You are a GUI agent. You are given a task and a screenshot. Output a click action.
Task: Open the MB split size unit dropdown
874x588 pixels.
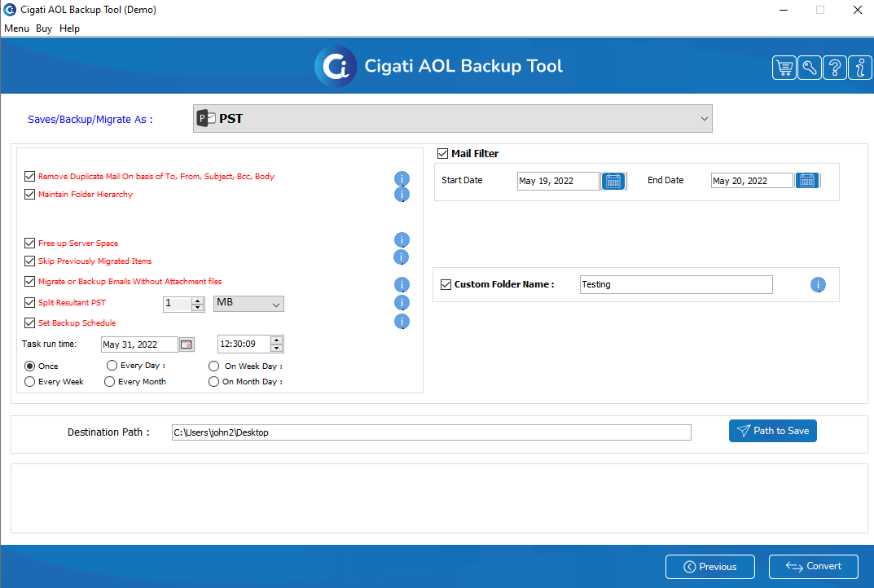click(248, 304)
